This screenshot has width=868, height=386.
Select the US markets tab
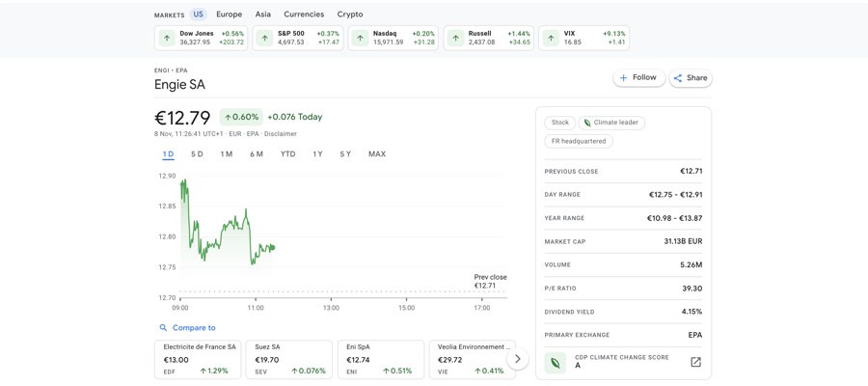198,14
